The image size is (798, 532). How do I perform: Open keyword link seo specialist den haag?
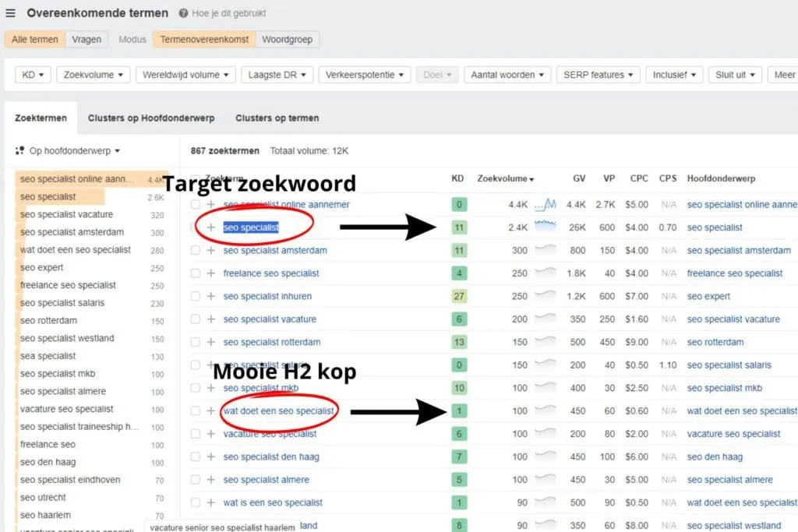270,456
